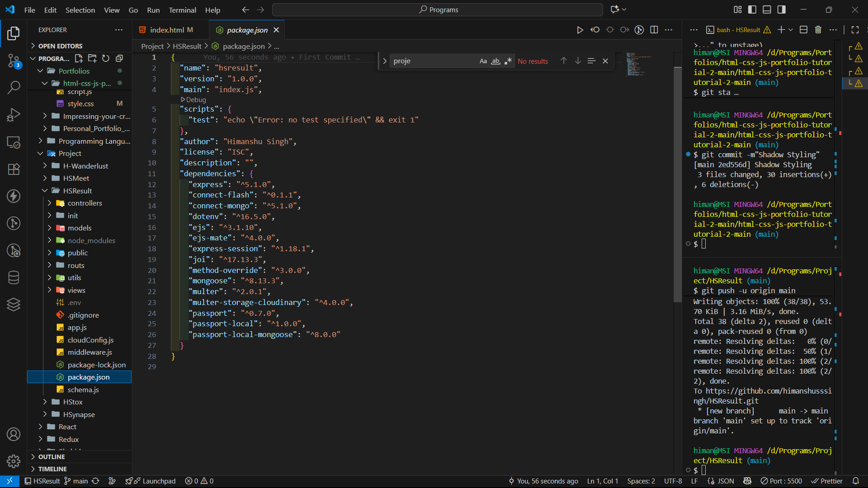The height and width of the screenshot is (488, 868).
Task: Open the Run and Debug view
Action: 14,115
